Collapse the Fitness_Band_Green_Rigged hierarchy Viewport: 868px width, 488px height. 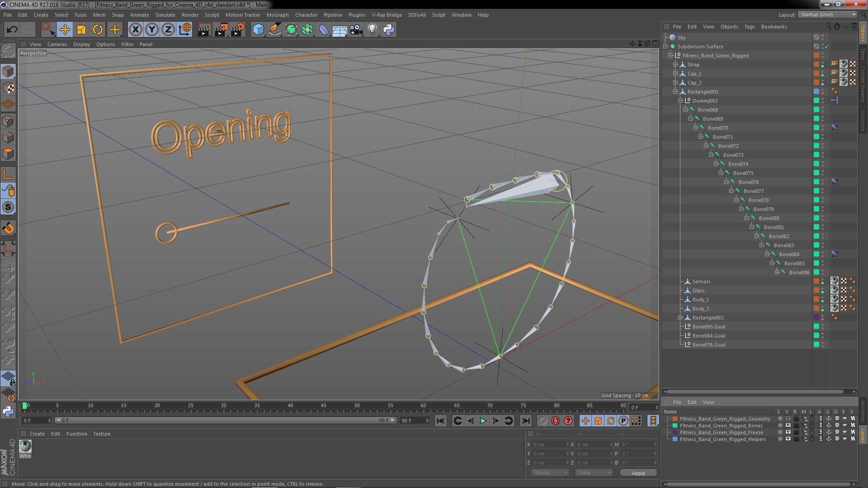670,56
